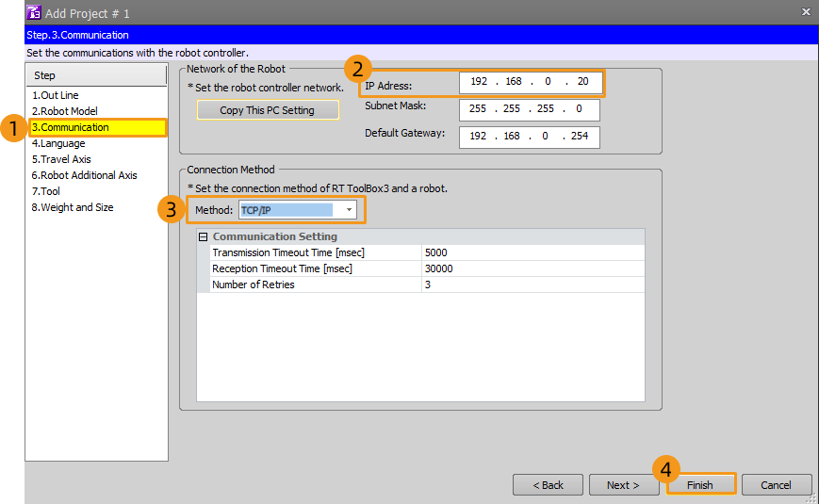Click the Cancel button

pyautogui.click(x=777, y=485)
